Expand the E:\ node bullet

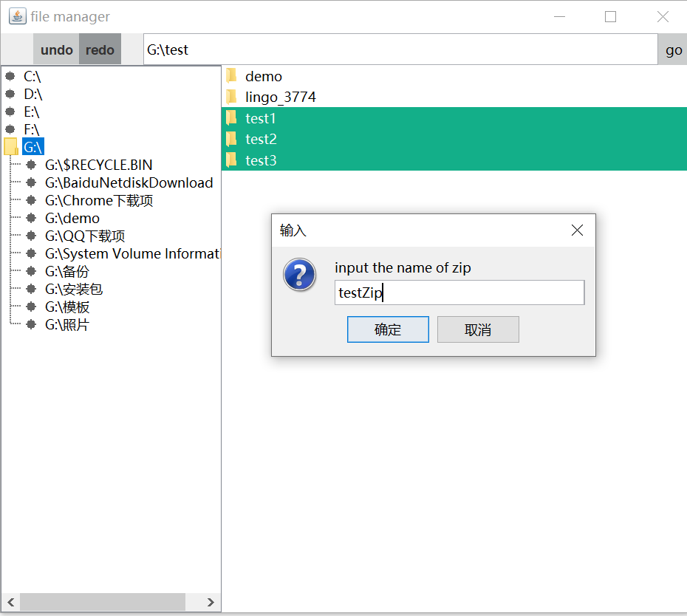[x=10, y=112]
